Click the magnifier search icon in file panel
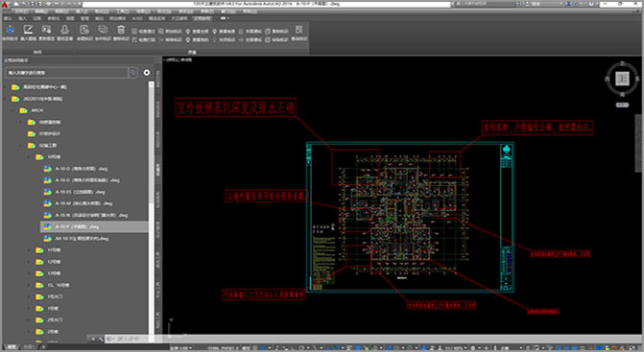Image resolution: width=644 pixels, height=352 pixels. tap(133, 73)
